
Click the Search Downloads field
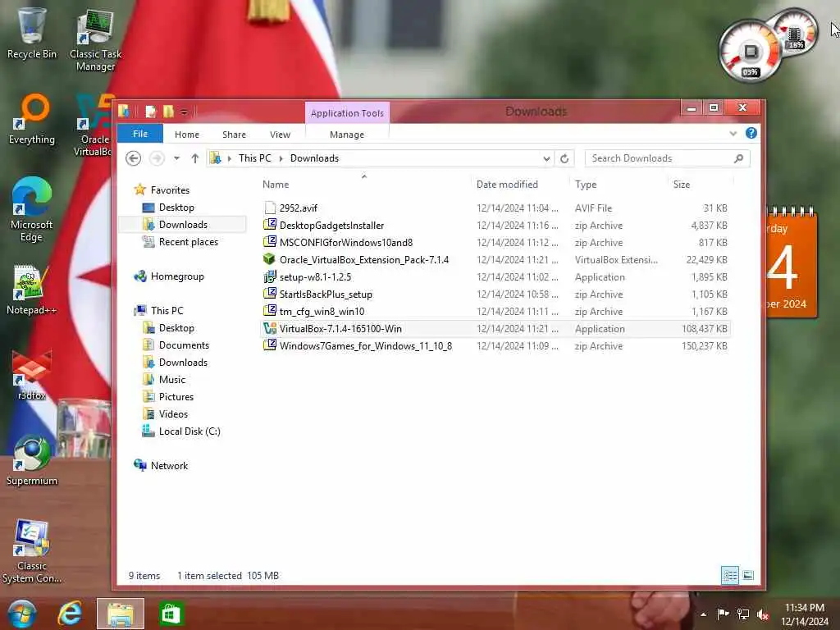click(667, 158)
